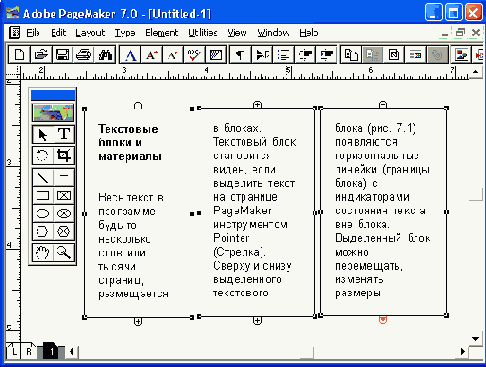Screen dimensions: 486x367
Task: Click the word 'перемещать,' in third column
Action: [369, 266]
